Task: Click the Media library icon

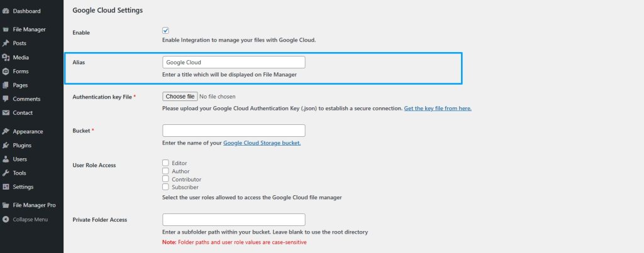Action: pos(6,57)
